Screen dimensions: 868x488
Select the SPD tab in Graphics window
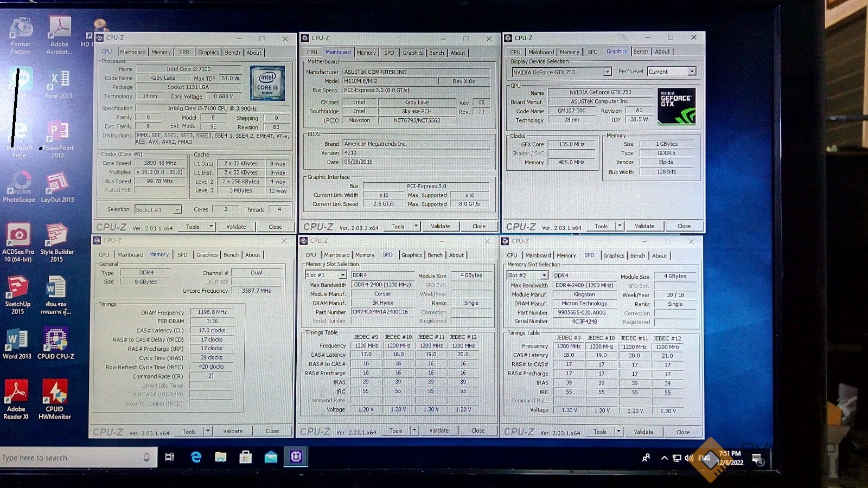tap(592, 52)
